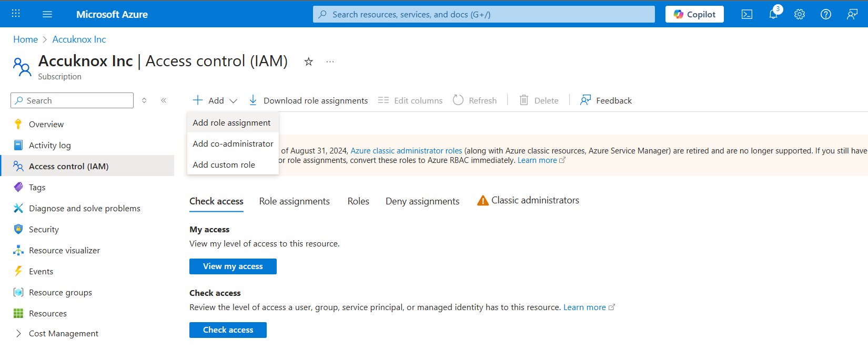Open the hamburger portal menu
This screenshot has height=350, width=868.
(x=47, y=14)
